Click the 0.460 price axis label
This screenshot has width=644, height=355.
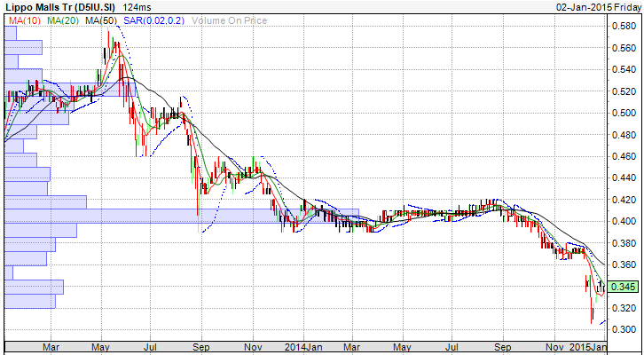tap(624, 156)
